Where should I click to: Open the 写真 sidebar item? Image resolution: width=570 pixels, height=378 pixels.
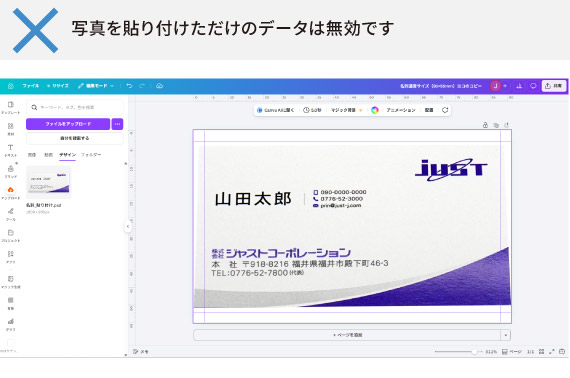pyautogui.click(x=11, y=303)
